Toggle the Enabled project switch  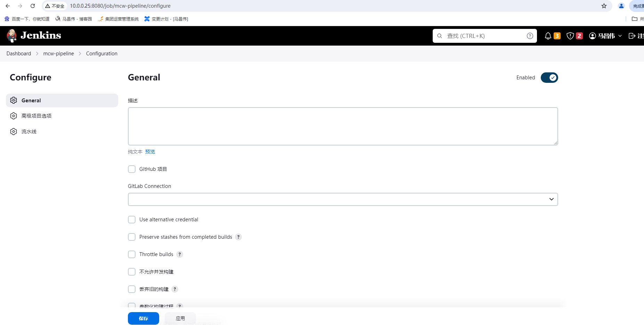pos(549,78)
